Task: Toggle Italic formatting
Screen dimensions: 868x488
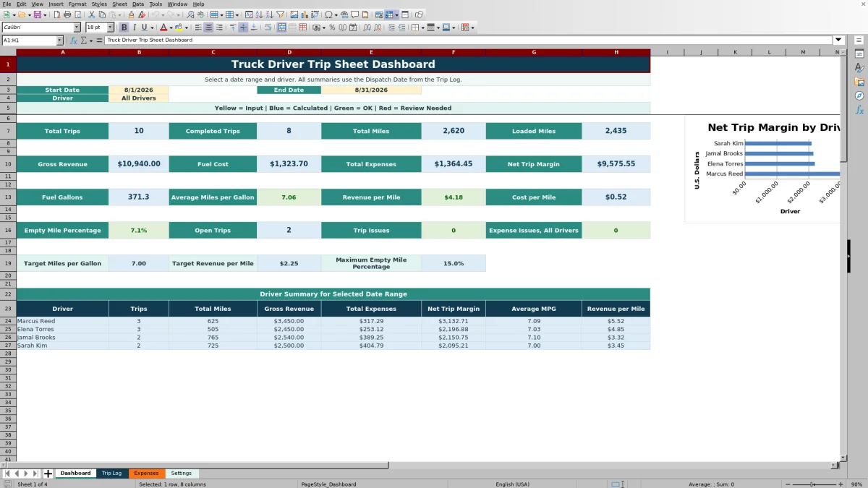Action: pos(135,27)
